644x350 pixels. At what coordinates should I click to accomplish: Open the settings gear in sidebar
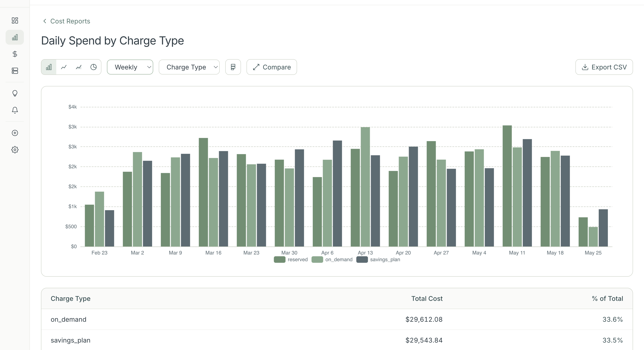tap(15, 150)
